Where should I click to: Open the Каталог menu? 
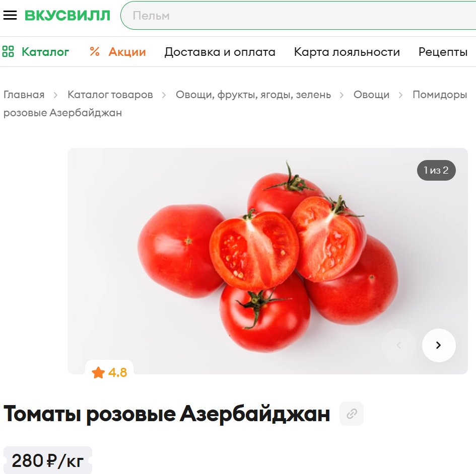(45, 52)
